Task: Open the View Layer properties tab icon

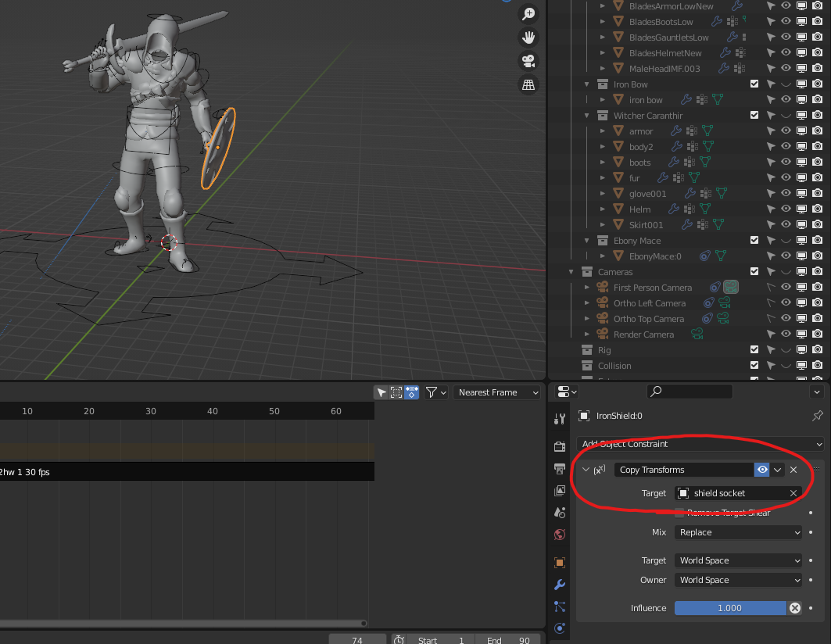Action: pyautogui.click(x=560, y=491)
